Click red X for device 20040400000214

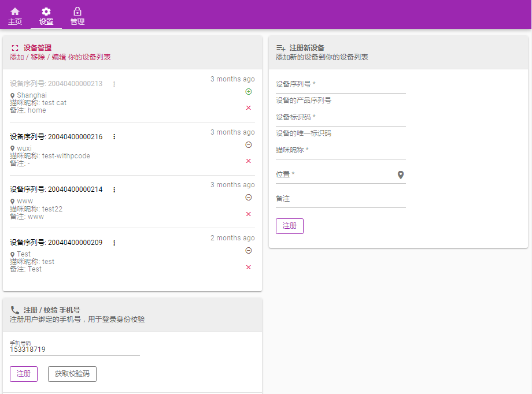pyautogui.click(x=249, y=214)
